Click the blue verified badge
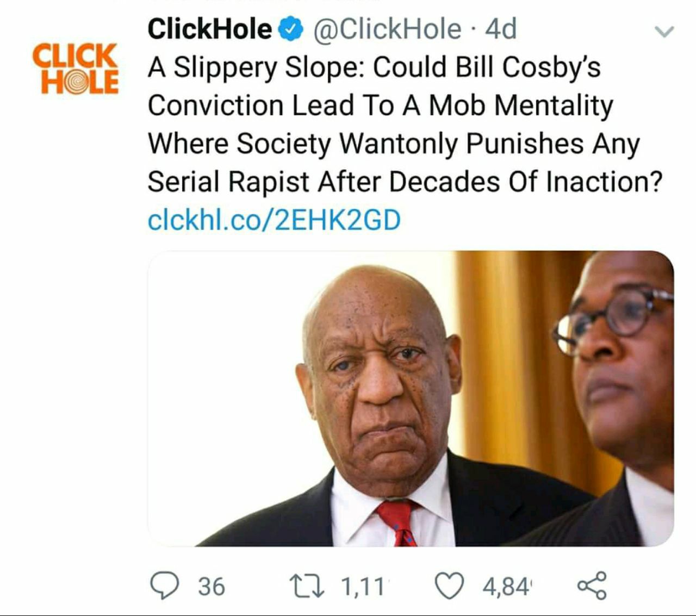Screen dimensions: 696x616 pyautogui.click(x=291, y=29)
